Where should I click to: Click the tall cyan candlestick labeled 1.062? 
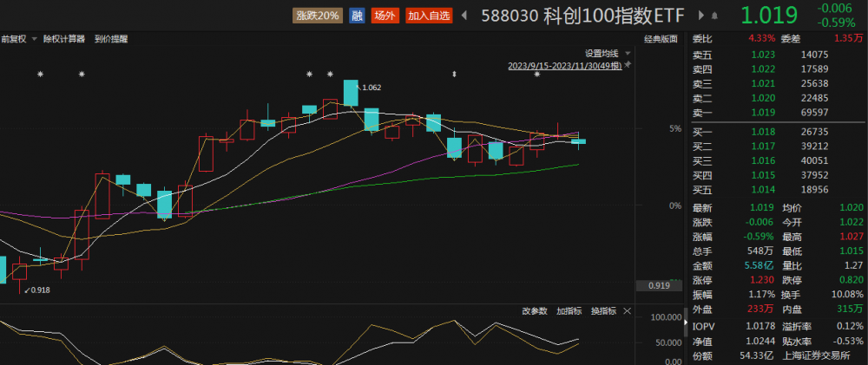click(351, 93)
